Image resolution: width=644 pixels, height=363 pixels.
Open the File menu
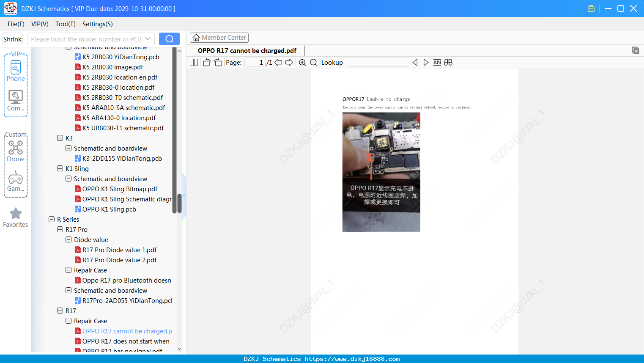tap(16, 24)
